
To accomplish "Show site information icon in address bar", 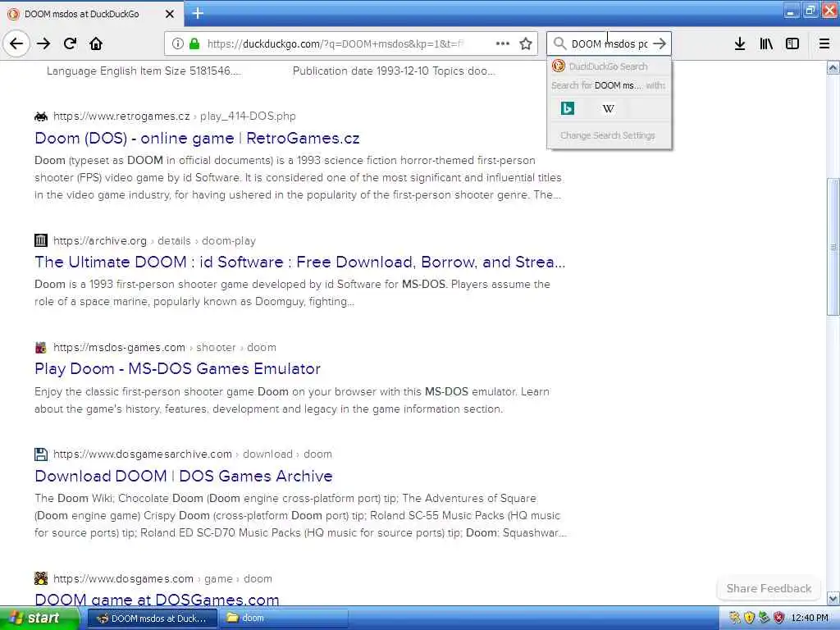I will click(178, 43).
